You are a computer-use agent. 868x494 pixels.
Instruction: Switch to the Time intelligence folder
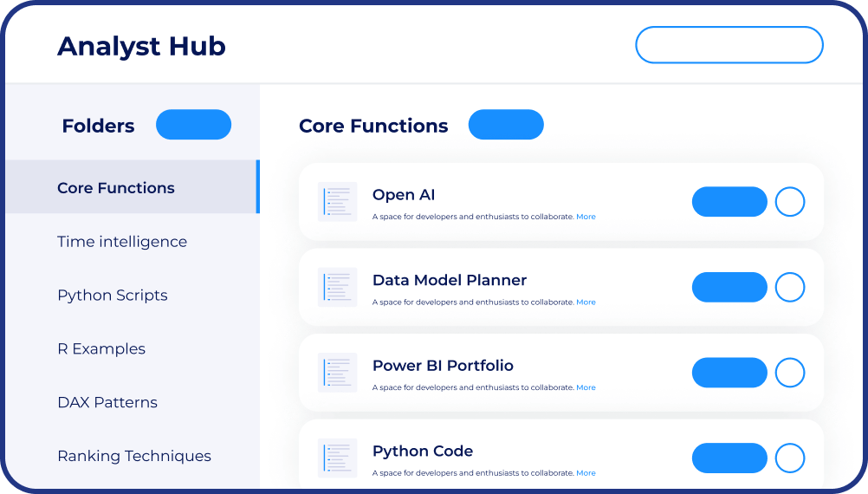click(122, 242)
